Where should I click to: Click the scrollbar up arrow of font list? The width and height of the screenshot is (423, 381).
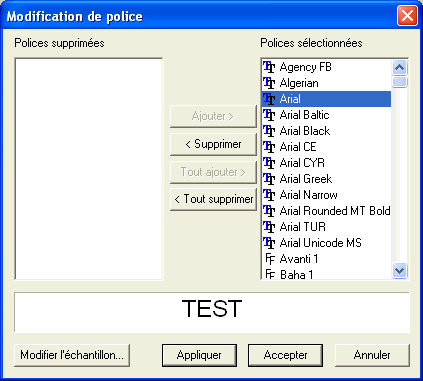[399, 68]
